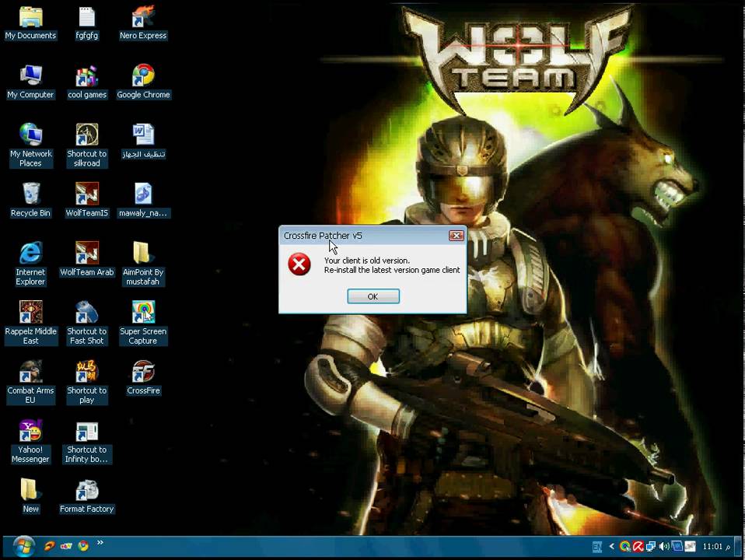Click the taskbar clock showing 11:01

716,547
